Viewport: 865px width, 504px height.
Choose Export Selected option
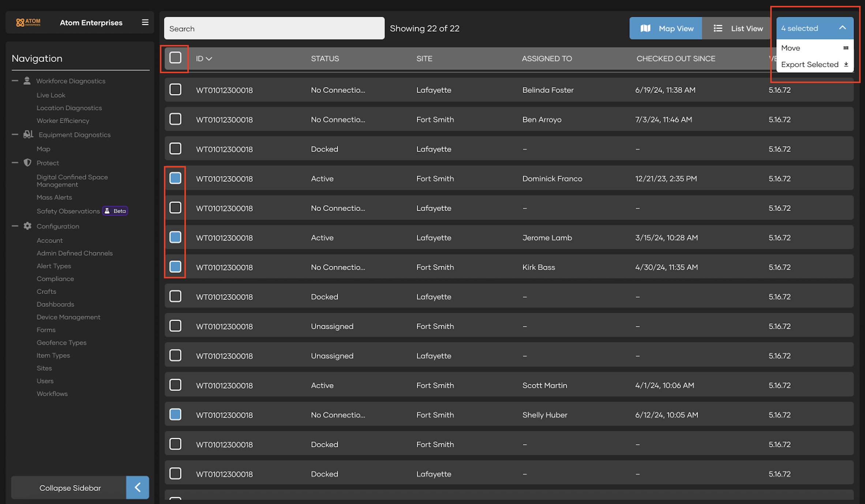(x=815, y=64)
